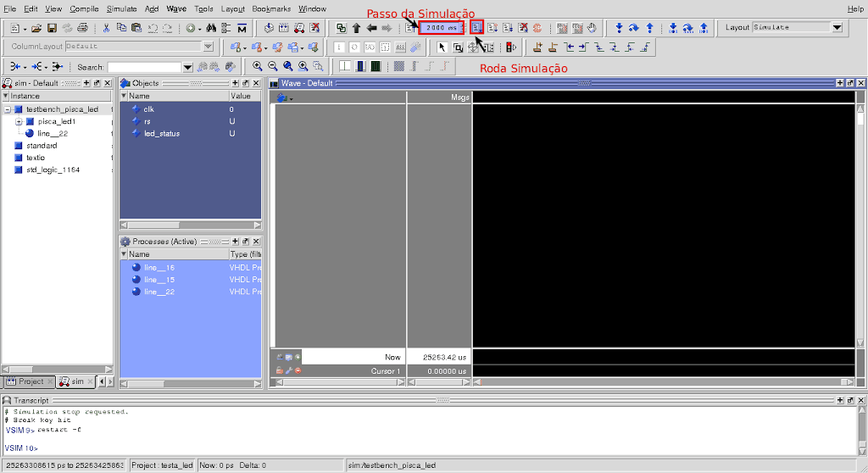
Task: Toggle the output ports 'O' filter
Action: coord(354,47)
